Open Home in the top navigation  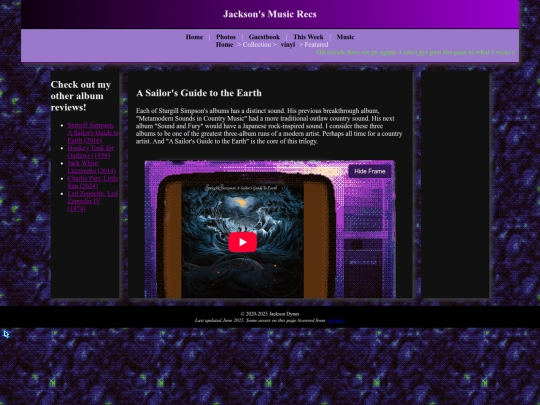click(x=194, y=37)
